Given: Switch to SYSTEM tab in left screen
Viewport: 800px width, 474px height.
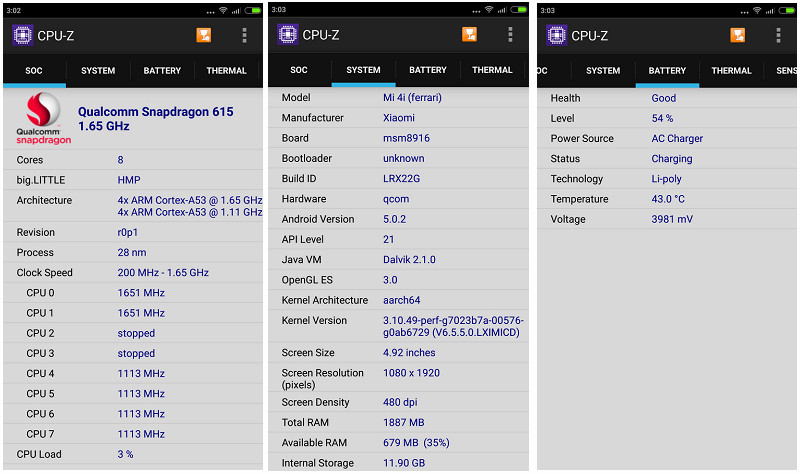Looking at the screenshot, I should (98, 71).
